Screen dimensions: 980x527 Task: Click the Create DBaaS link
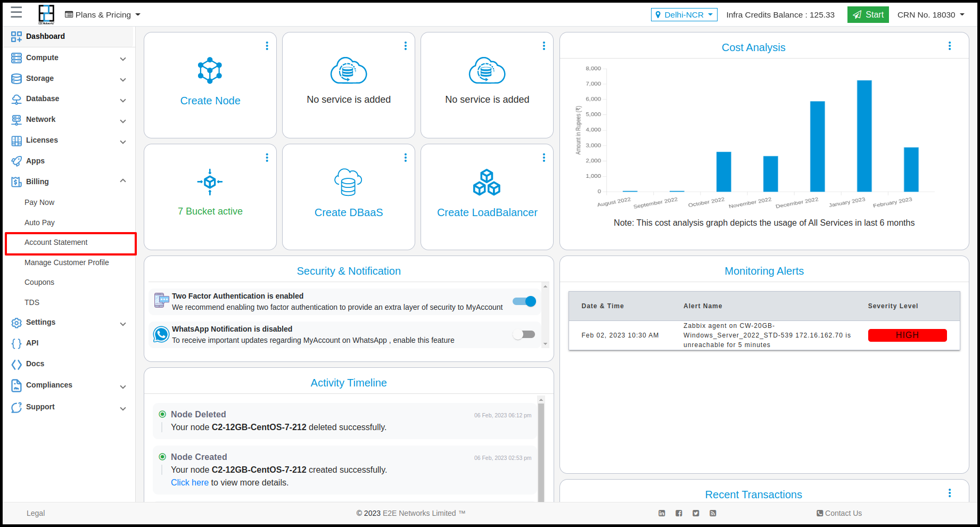click(349, 212)
